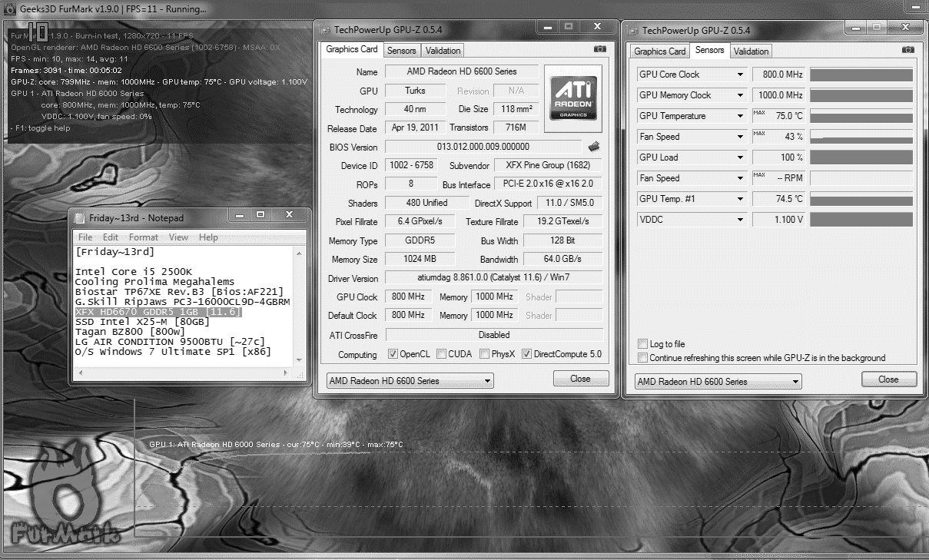Click the ATI CrossFire Disabled field
The image size is (929, 560).
[x=493, y=335]
